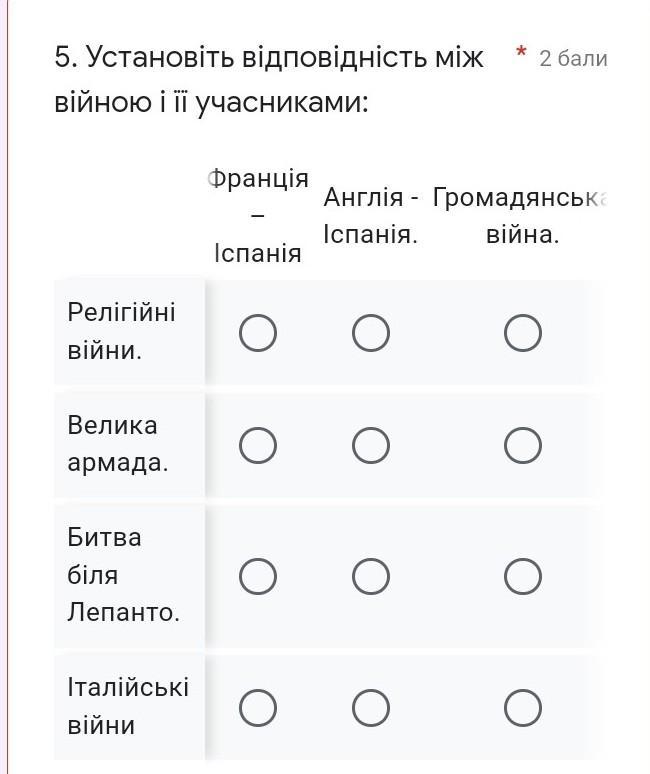
Task: Click the Англія - Іспанія column header
Action: coord(371,216)
